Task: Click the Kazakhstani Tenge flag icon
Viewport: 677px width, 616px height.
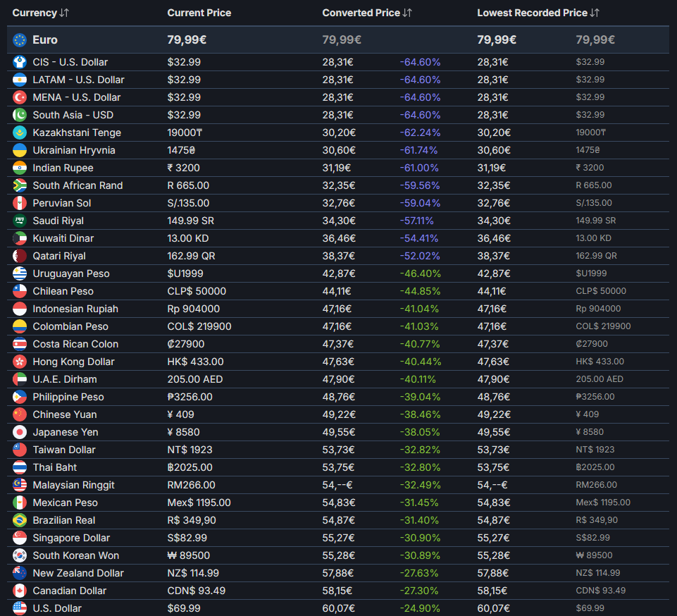Action: pyautogui.click(x=20, y=133)
